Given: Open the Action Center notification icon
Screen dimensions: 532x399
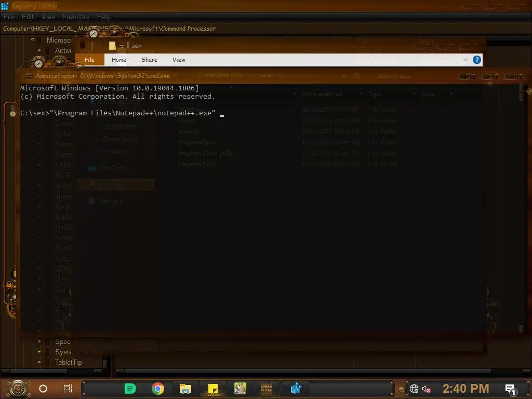Looking at the screenshot, I should 511,389.
